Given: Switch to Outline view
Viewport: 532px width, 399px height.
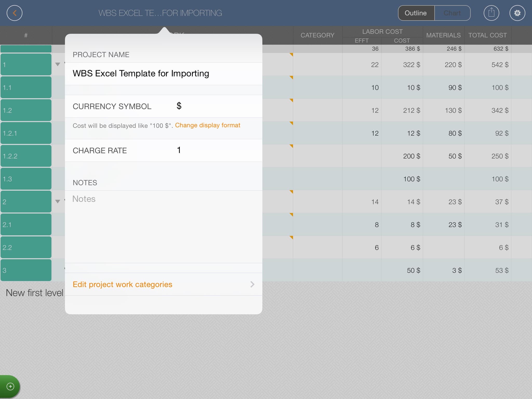Looking at the screenshot, I should point(416,13).
